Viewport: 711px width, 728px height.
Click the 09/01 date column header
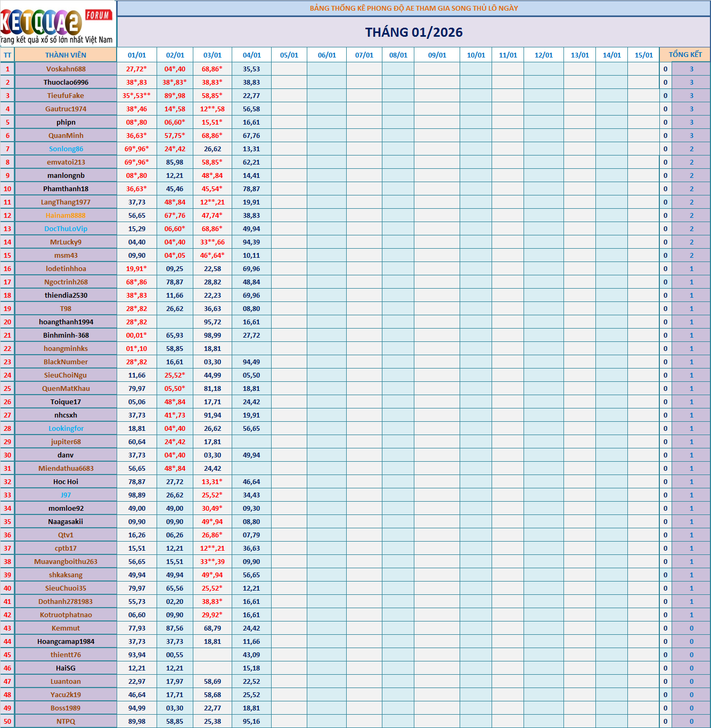point(437,55)
